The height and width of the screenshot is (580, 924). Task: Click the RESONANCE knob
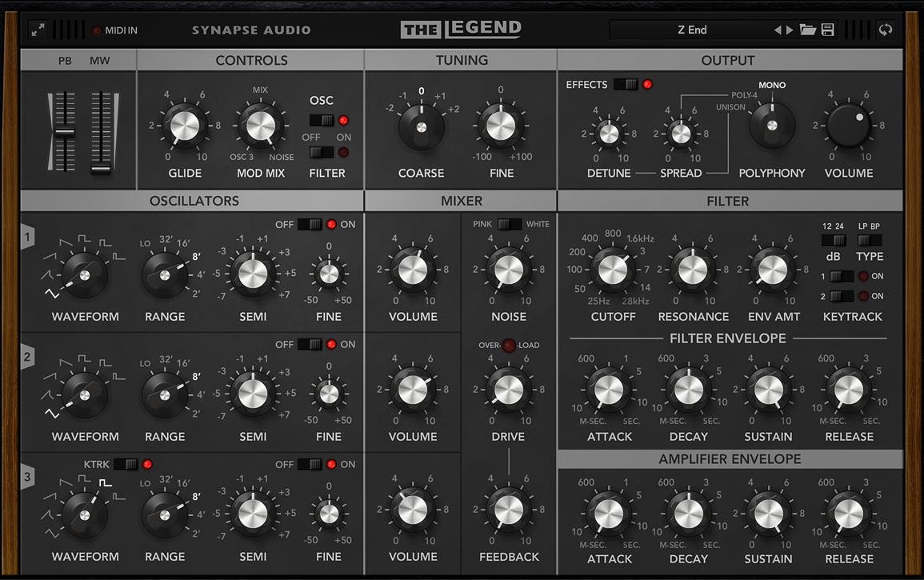pos(693,270)
